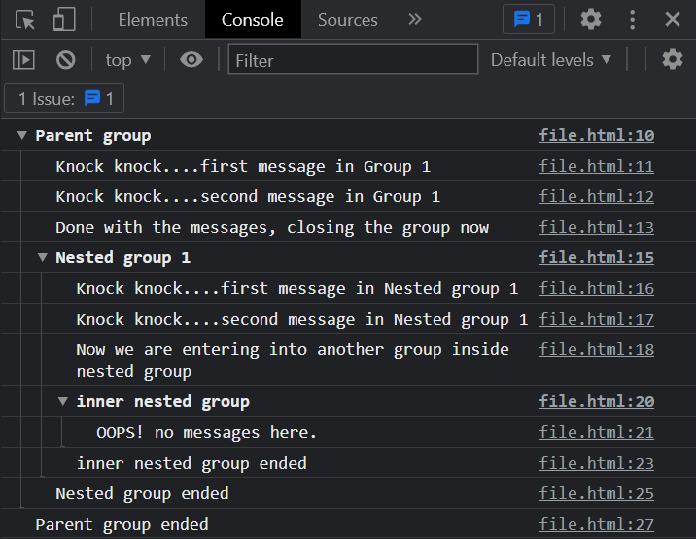Collapse the Parent group
Image resolution: width=697 pixels, height=539 pixels.
click(x=22, y=136)
